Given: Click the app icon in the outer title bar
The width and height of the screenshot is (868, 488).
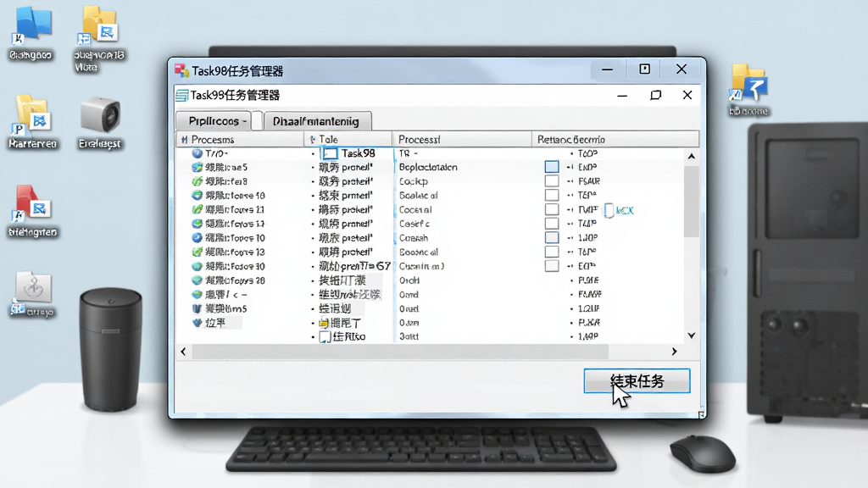Looking at the screenshot, I should pos(181,70).
